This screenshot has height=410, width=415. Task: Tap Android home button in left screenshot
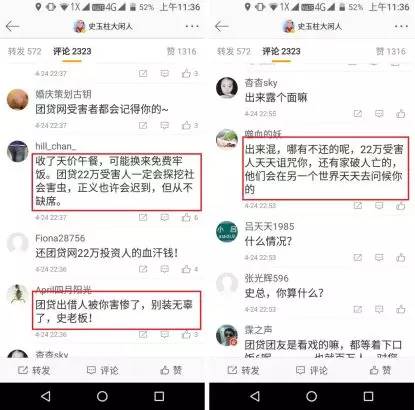tap(102, 396)
